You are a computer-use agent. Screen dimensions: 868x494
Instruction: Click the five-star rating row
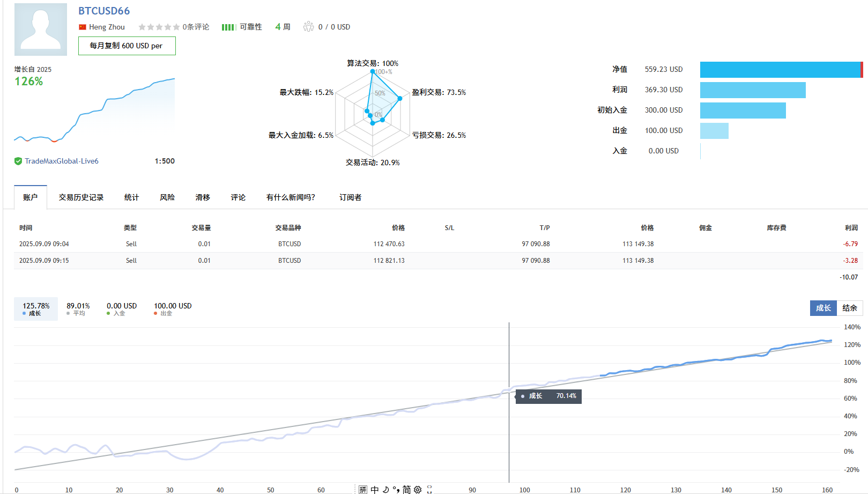click(x=159, y=27)
